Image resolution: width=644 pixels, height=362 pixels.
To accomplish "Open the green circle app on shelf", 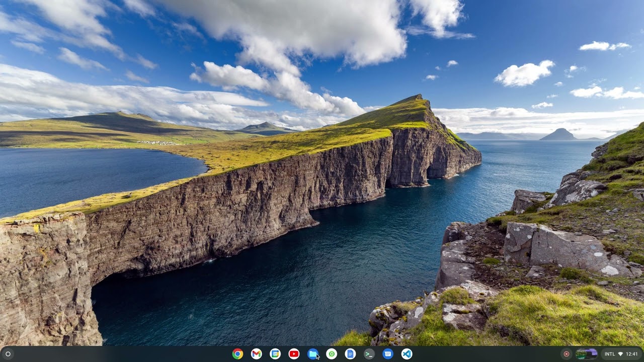I will pyautogui.click(x=332, y=354).
